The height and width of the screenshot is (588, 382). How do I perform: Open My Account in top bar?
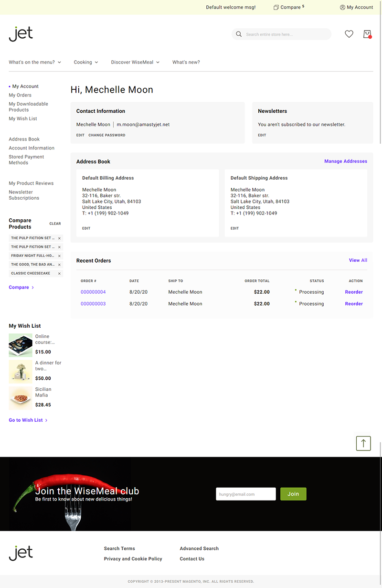[357, 7]
